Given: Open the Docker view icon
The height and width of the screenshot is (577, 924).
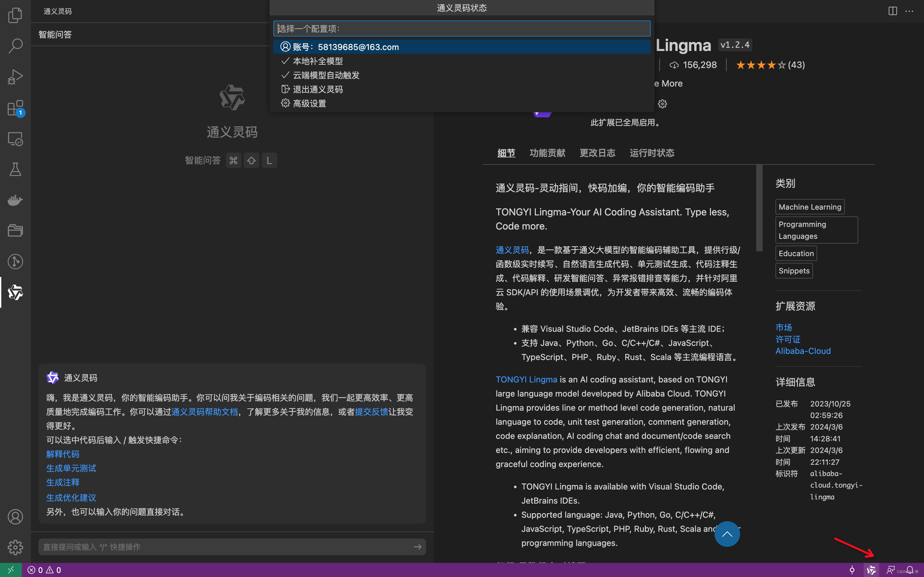Looking at the screenshot, I should coord(15,200).
